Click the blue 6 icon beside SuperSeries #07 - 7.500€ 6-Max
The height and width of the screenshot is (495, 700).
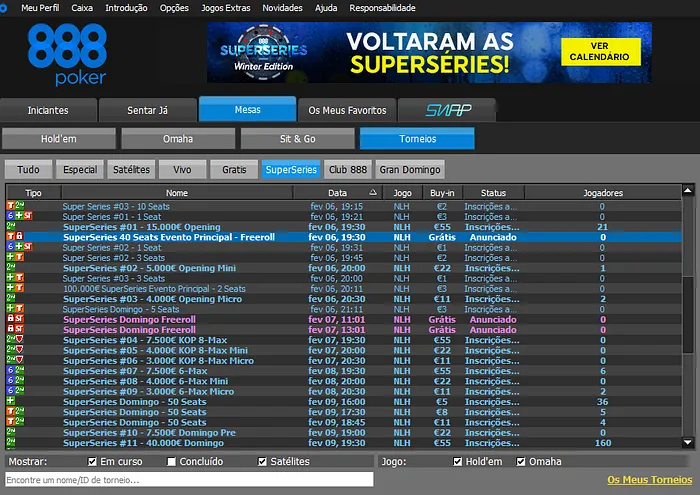point(10,370)
